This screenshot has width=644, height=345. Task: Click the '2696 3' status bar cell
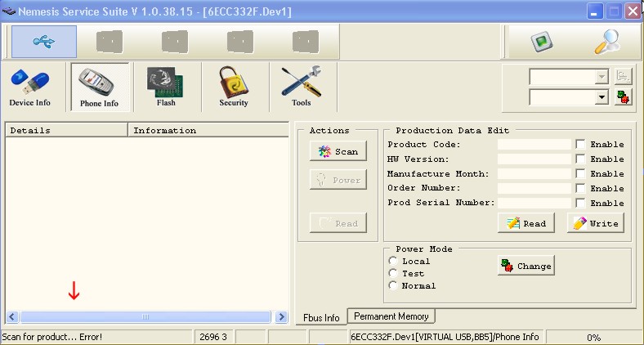[213, 337]
